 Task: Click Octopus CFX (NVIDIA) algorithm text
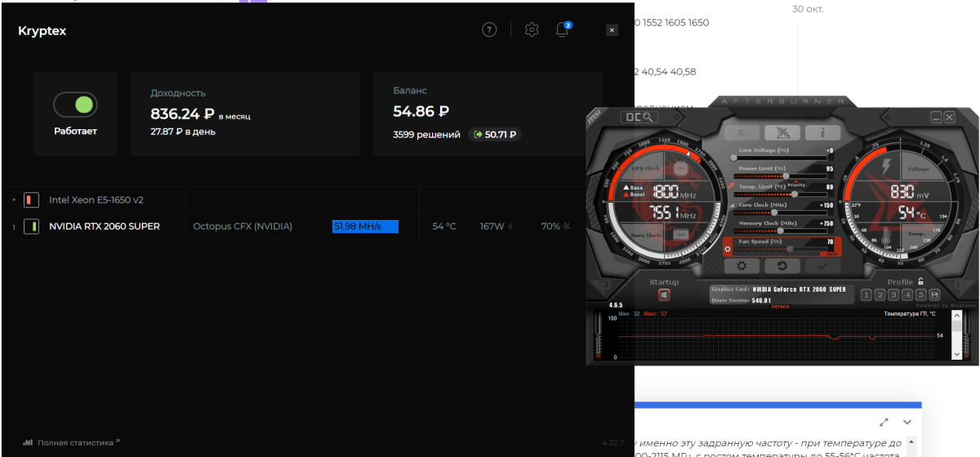pyautogui.click(x=243, y=226)
